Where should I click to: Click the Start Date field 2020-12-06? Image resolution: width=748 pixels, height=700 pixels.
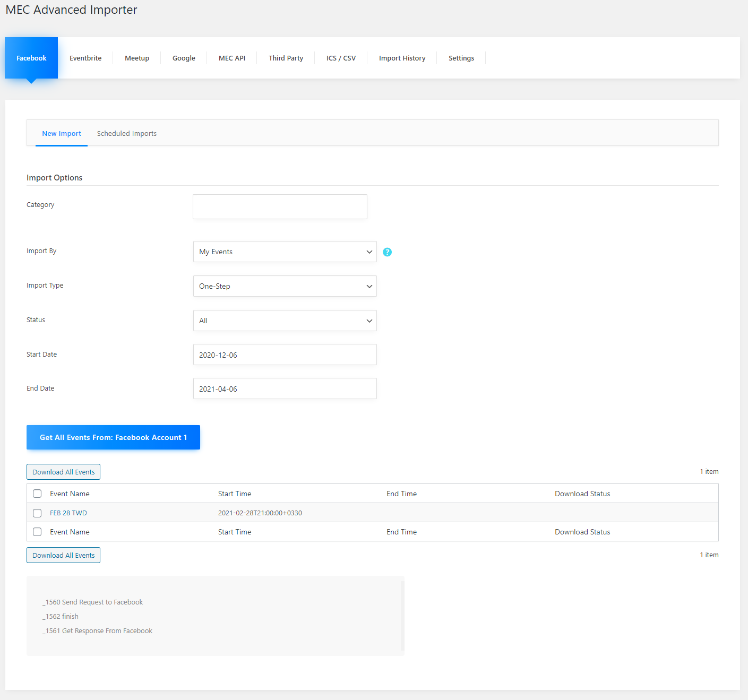(285, 355)
